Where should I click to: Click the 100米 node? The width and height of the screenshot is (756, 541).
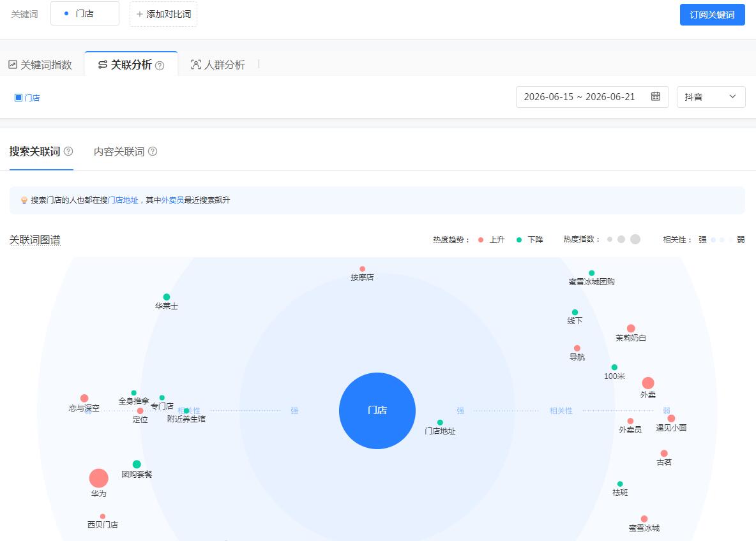pos(614,367)
